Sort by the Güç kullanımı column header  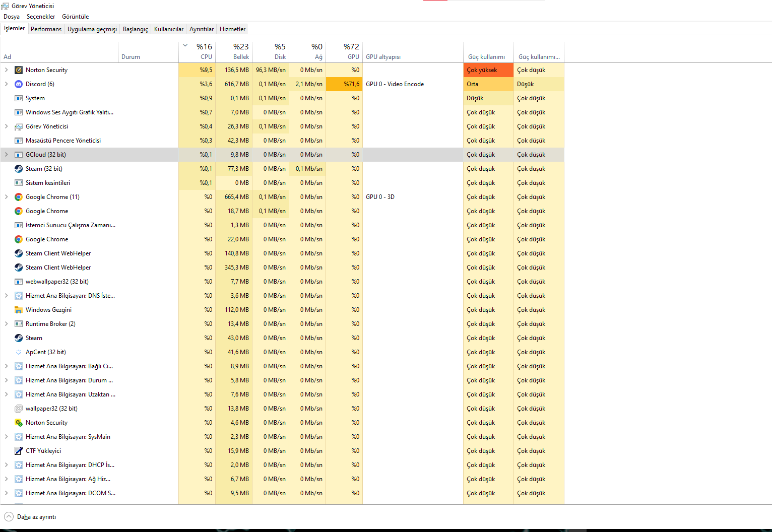[x=488, y=52]
